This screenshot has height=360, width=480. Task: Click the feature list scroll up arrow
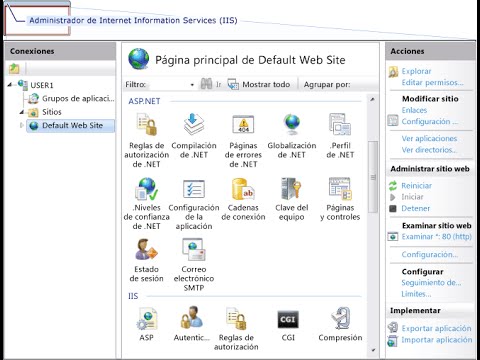pos(373,99)
